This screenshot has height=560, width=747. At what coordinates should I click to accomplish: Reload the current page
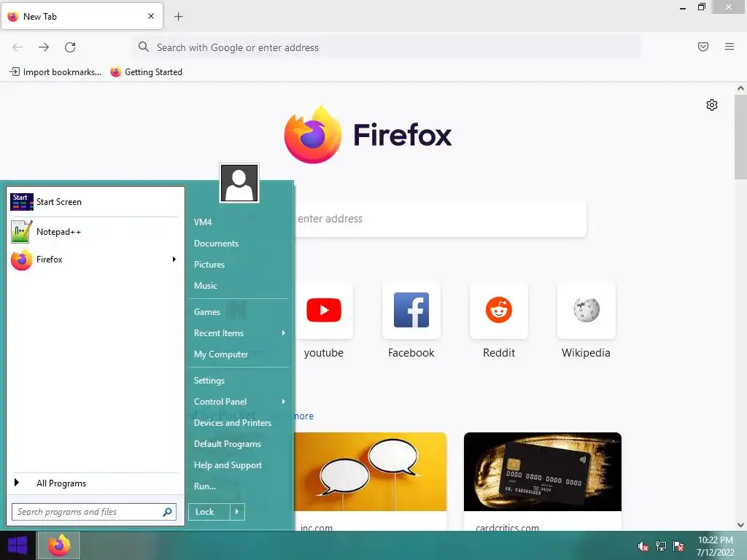[x=70, y=47]
